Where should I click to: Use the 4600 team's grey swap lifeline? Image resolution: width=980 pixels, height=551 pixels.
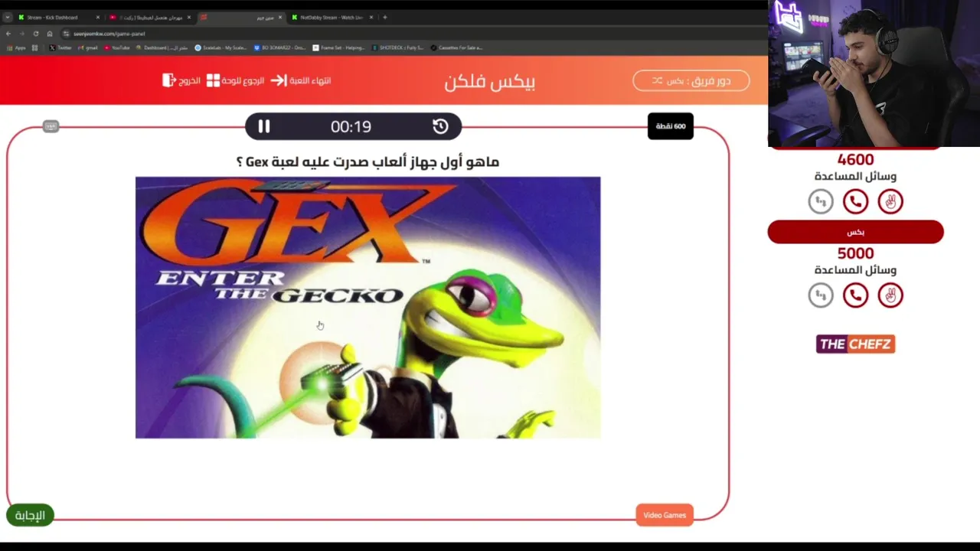coord(821,201)
